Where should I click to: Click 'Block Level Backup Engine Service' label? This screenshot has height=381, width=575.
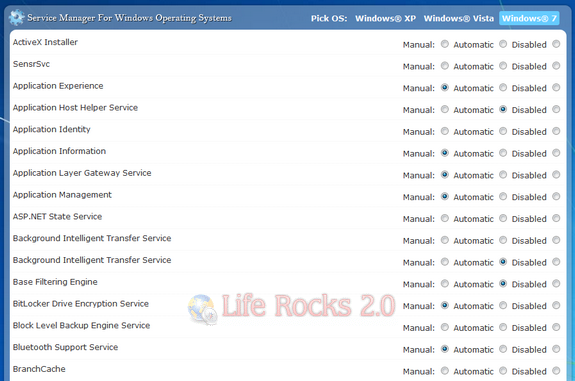pos(81,325)
